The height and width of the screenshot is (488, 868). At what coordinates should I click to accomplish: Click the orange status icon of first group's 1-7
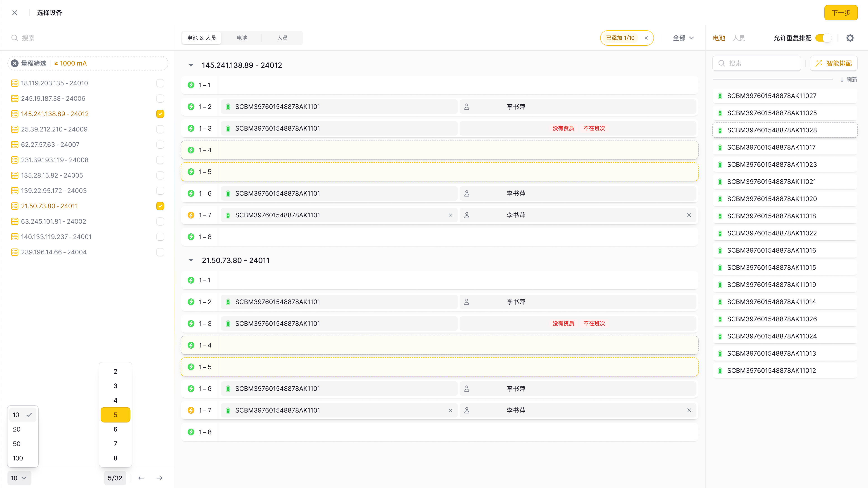click(x=191, y=215)
